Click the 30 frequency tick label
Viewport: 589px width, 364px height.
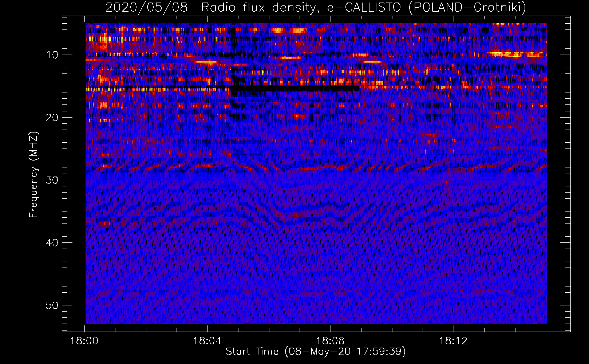point(52,180)
